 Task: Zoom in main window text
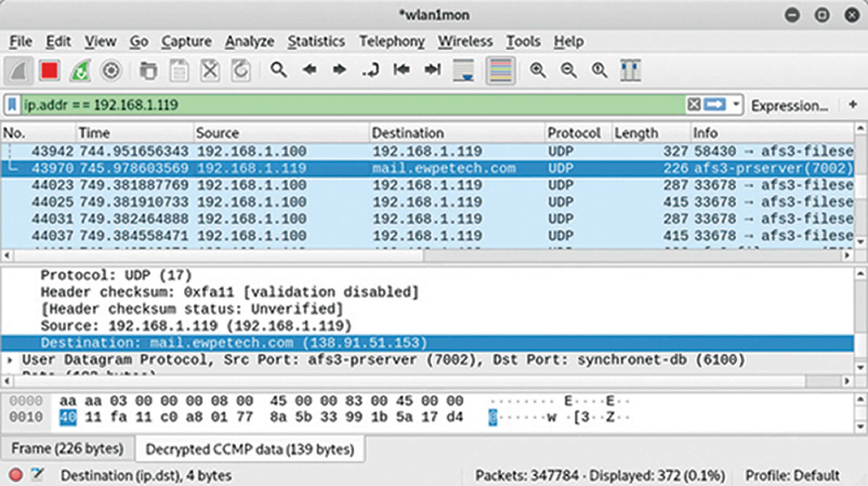tap(538, 70)
